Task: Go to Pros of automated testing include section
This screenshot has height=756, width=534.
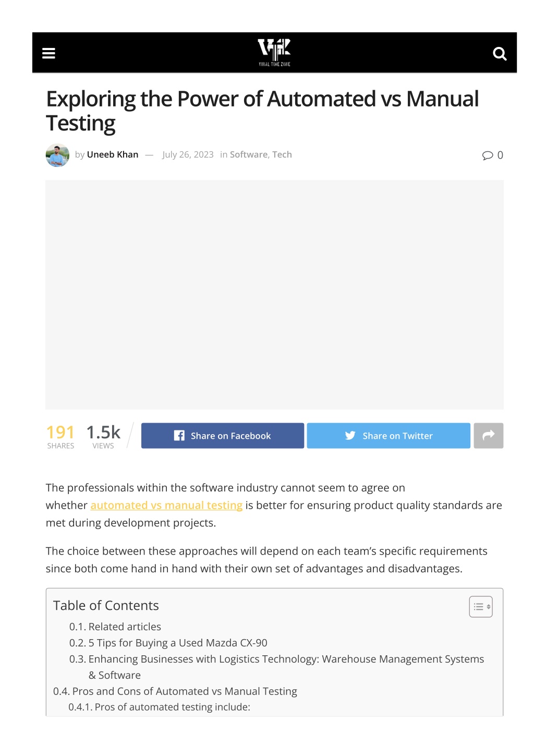Action: click(x=160, y=707)
